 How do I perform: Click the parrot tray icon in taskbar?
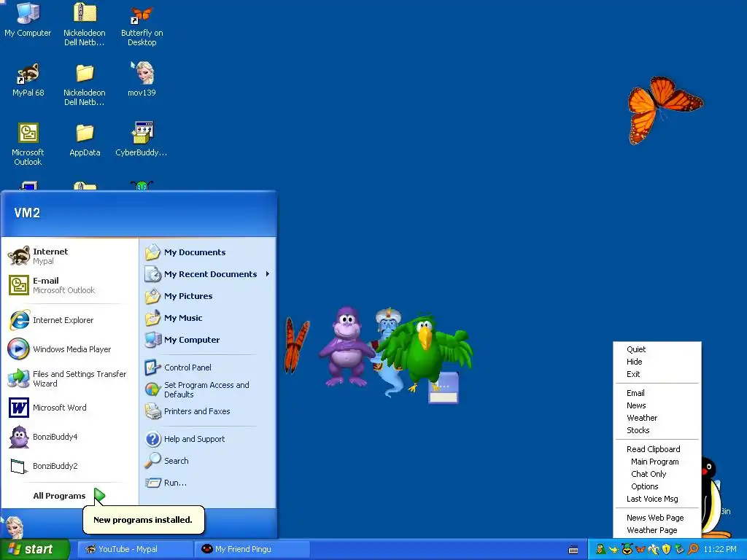point(601,549)
